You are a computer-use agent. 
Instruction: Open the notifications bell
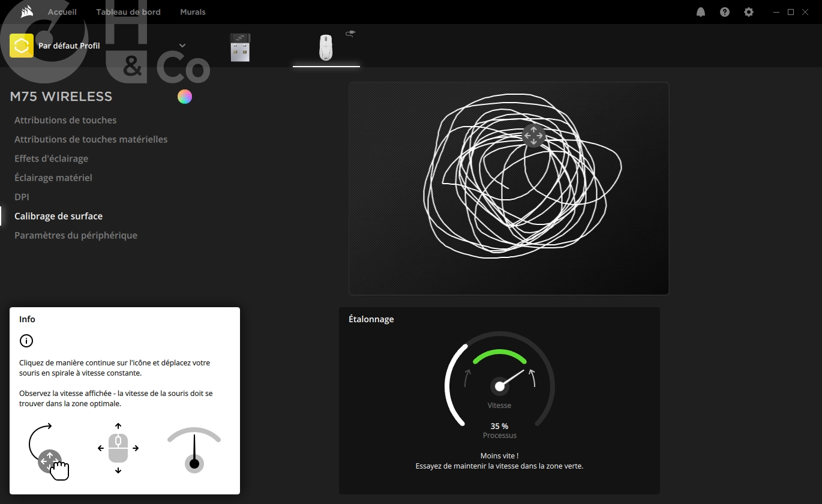pyautogui.click(x=701, y=12)
